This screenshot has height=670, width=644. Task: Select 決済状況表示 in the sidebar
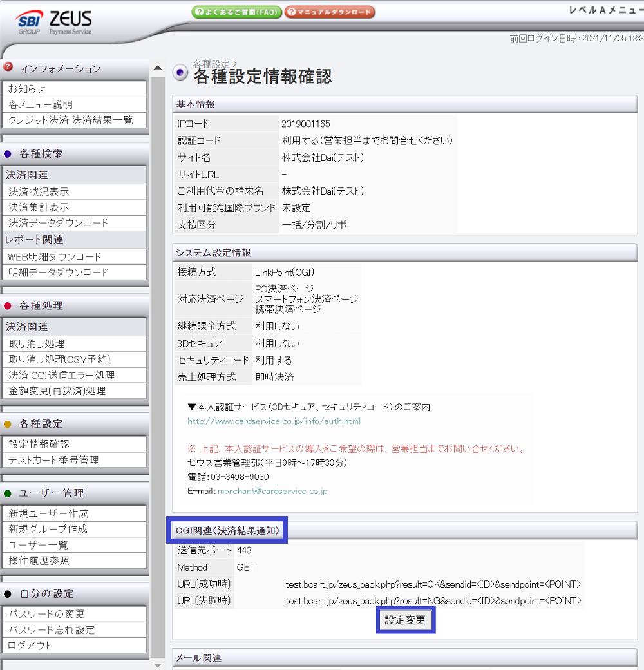pos(74,192)
